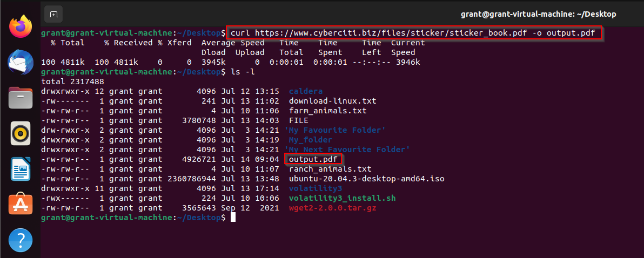Click the file size '2360786944' value
Viewport: 644px width, 258px height.
pyautogui.click(x=192, y=179)
